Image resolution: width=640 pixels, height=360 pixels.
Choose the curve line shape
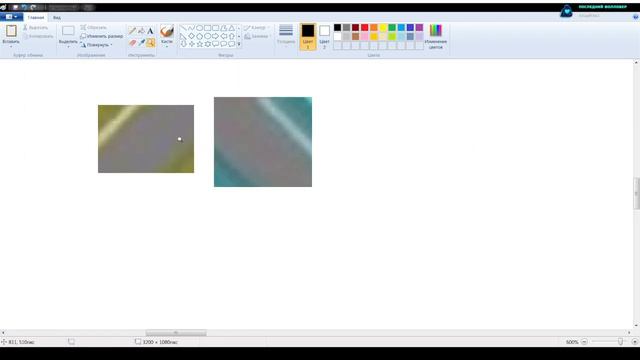(191, 28)
